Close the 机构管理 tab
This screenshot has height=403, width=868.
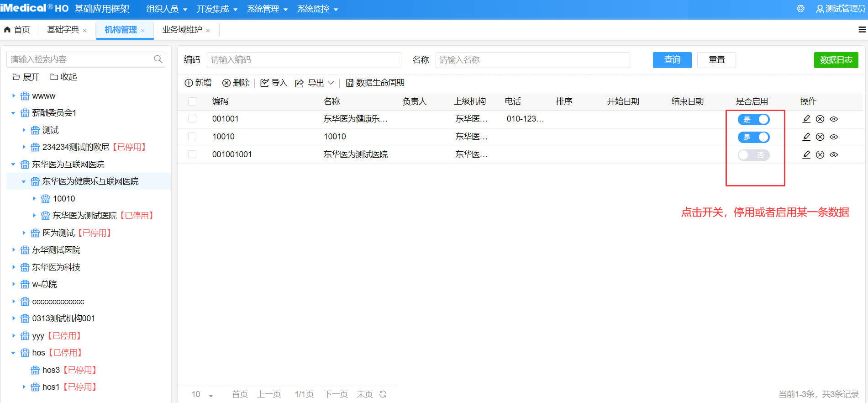[x=142, y=31]
